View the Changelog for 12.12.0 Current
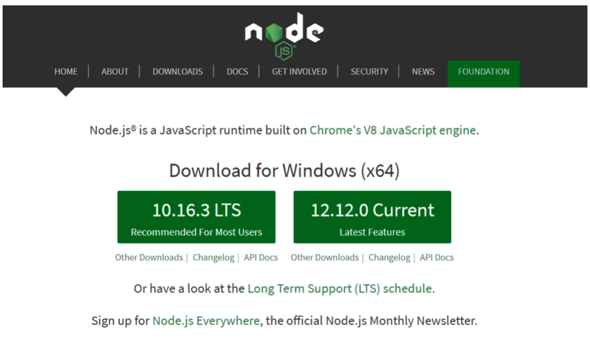 (x=389, y=258)
